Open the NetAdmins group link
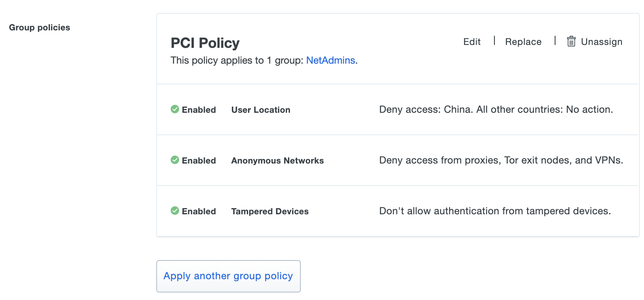644x300 pixels. [x=330, y=60]
